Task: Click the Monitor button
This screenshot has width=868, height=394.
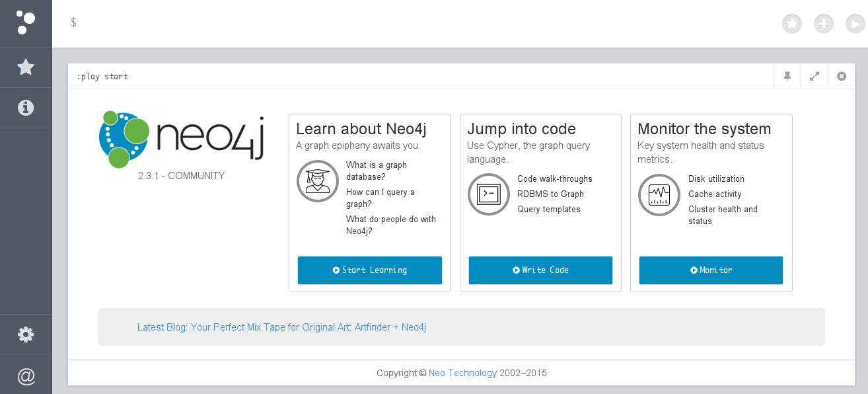Action: 711,270
